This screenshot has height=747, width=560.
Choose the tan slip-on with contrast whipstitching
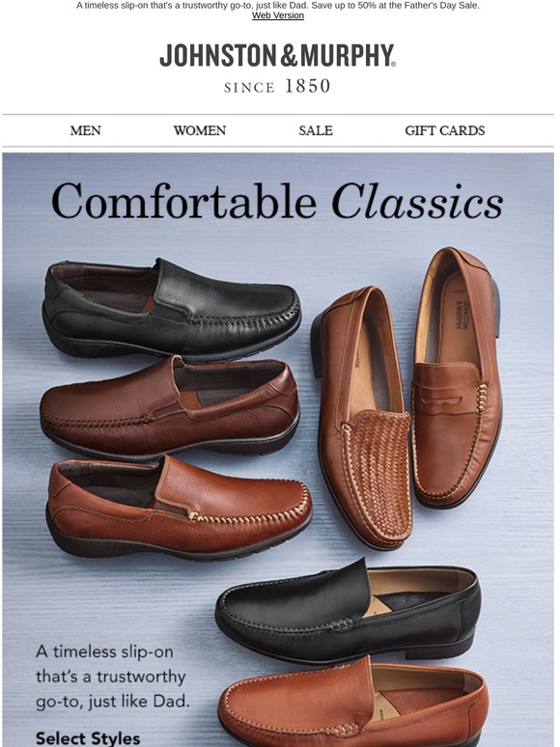(x=180, y=509)
